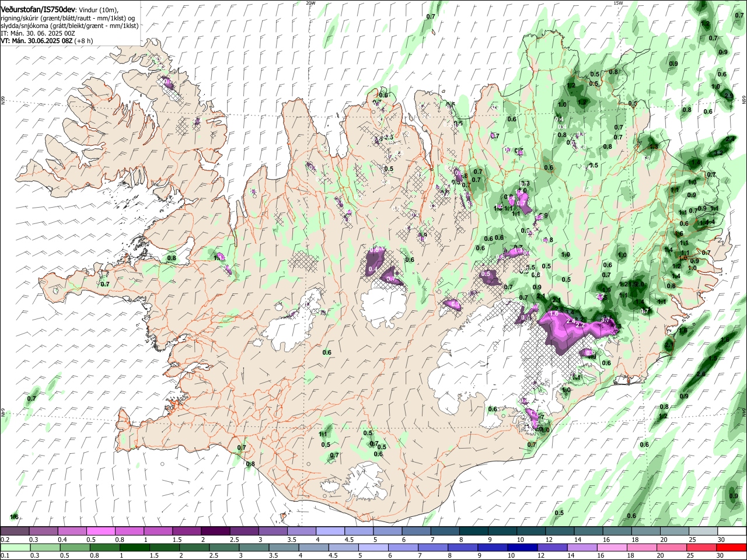This screenshot has height=560, width=747.
Task: Click the 20W longitude label
Action: pos(310,3)
